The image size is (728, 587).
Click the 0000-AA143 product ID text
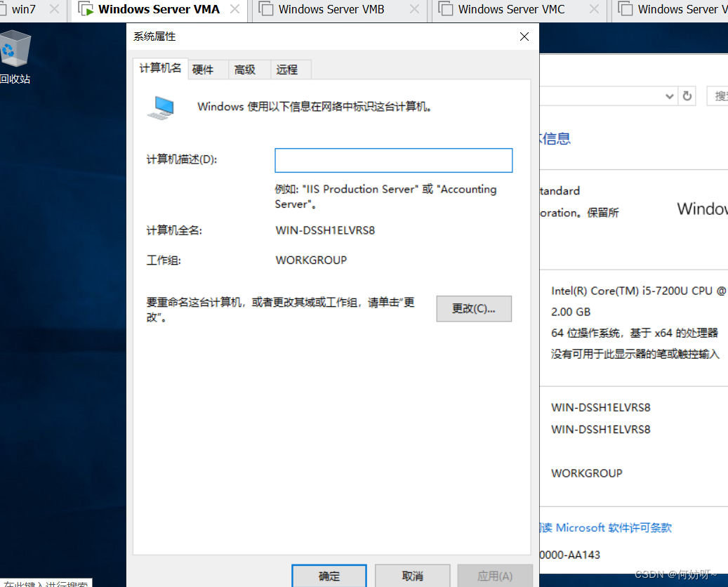click(569, 555)
